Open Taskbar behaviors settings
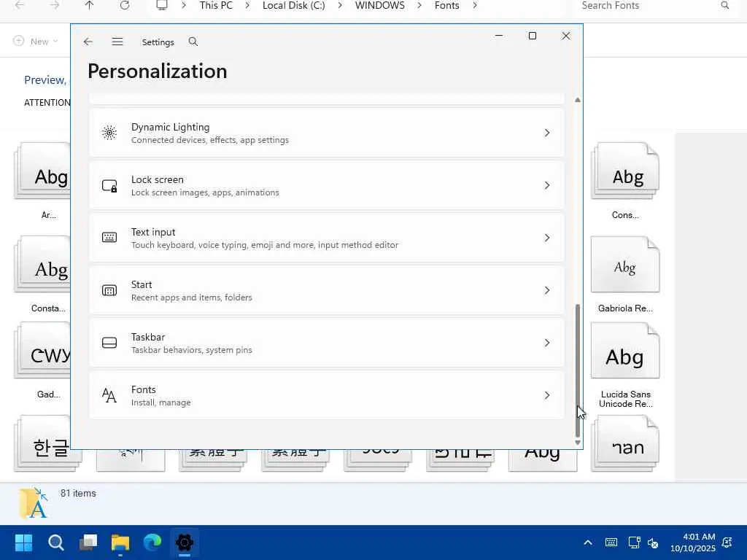The image size is (747, 560). (326, 343)
